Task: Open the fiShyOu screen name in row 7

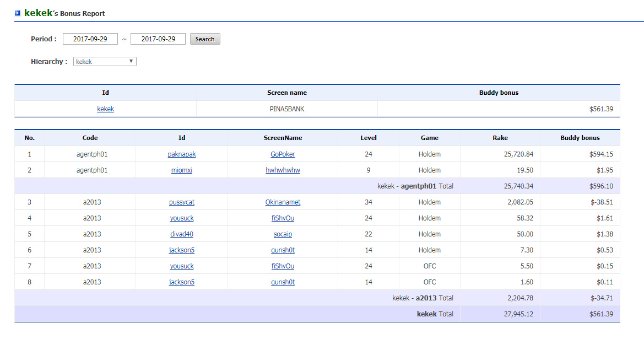Action: (283, 266)
